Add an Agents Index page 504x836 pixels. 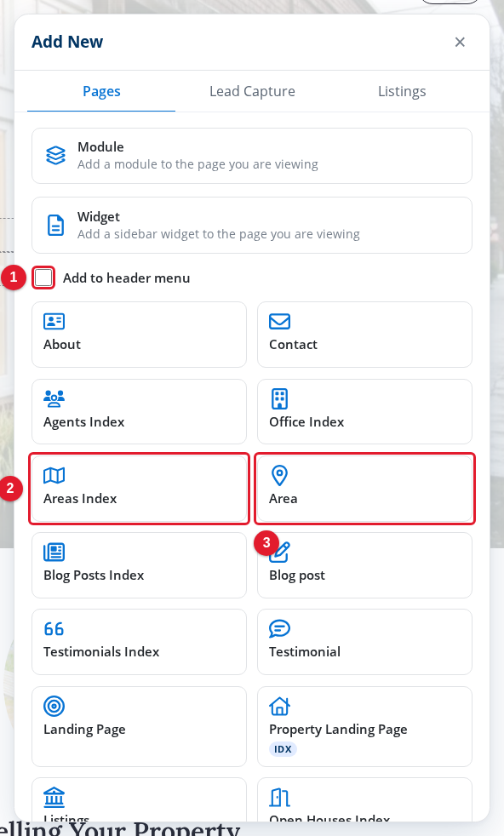140,411
